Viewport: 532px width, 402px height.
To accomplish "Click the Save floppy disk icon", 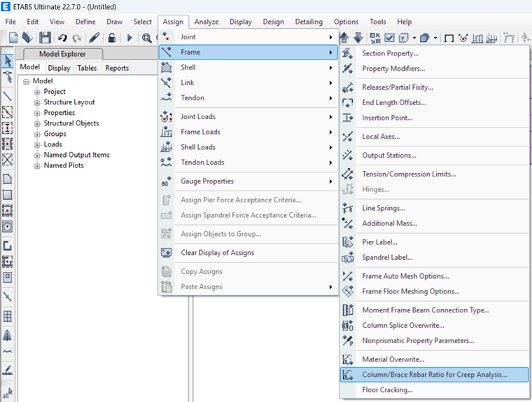I will [45, 37].
